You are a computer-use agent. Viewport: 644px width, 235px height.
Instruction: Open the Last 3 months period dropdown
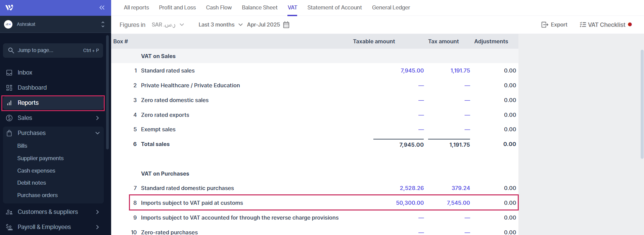[220, 25]
